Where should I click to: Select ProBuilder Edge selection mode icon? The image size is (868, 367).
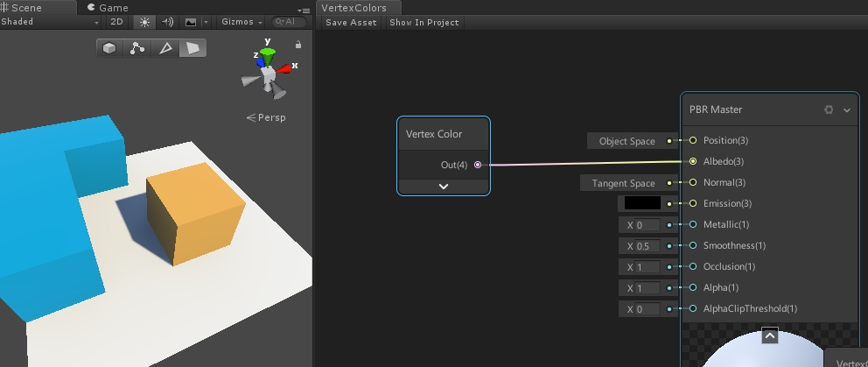point(165,48)
